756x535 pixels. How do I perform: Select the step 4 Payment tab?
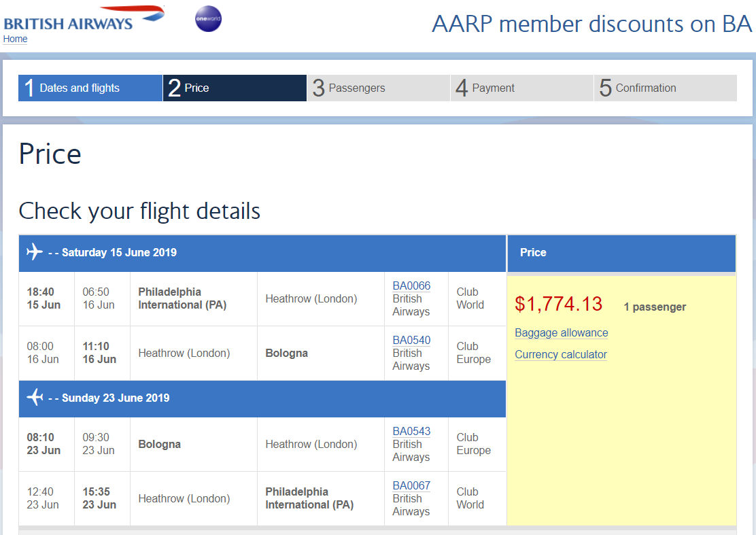521,88
